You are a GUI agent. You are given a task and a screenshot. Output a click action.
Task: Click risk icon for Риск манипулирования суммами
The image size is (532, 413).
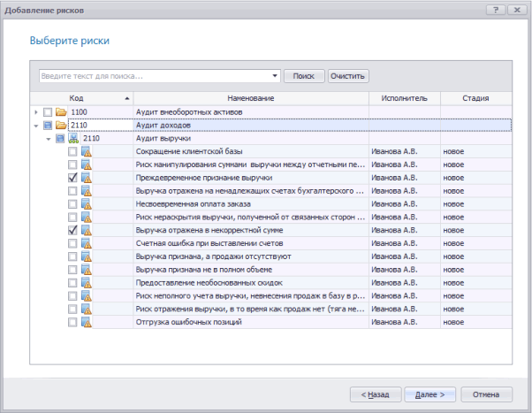coord(87,164)
